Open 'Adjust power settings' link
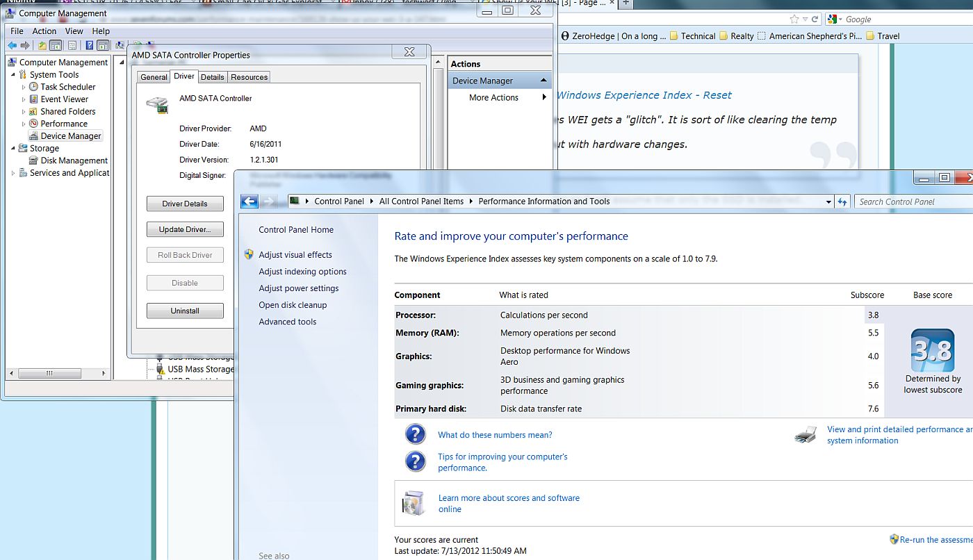973x560 pixels. [x=299, y=288]
